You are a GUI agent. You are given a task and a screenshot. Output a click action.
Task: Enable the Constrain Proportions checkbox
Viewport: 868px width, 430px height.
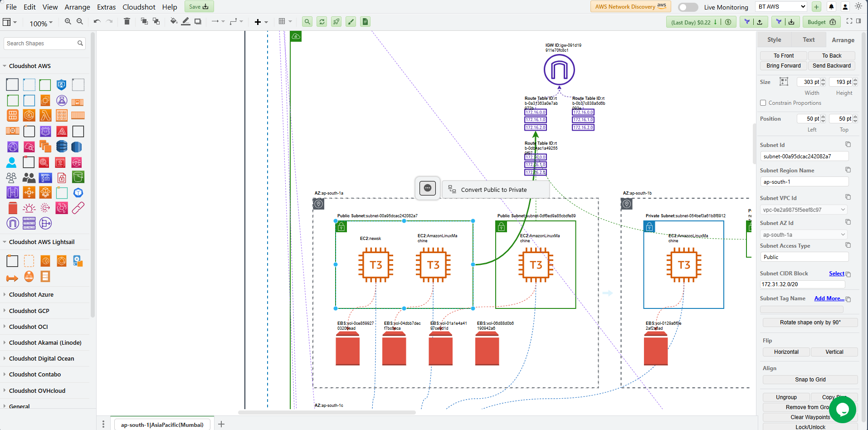tap(763, 103)
